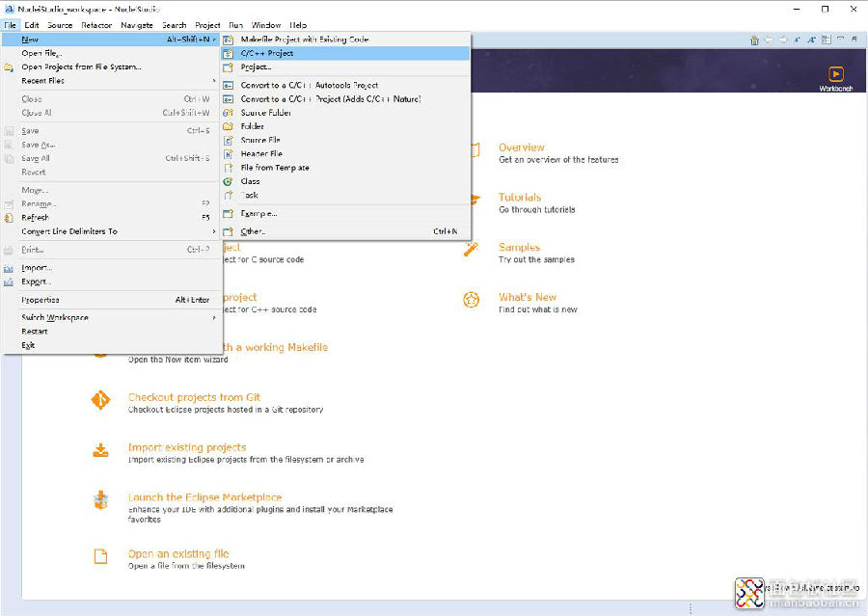Choose Exit in the File menu
Screen dimensions: 868x616
click(x=111, y=345)
